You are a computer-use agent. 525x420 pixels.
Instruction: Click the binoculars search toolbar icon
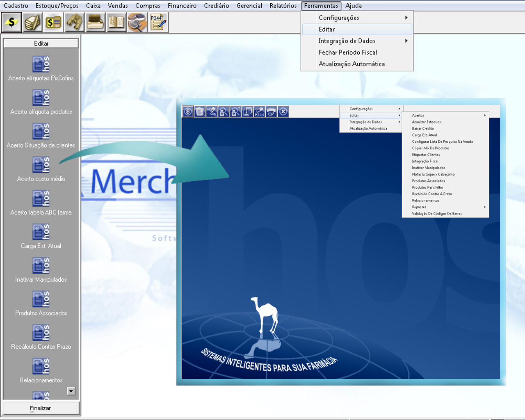[74, 23]
